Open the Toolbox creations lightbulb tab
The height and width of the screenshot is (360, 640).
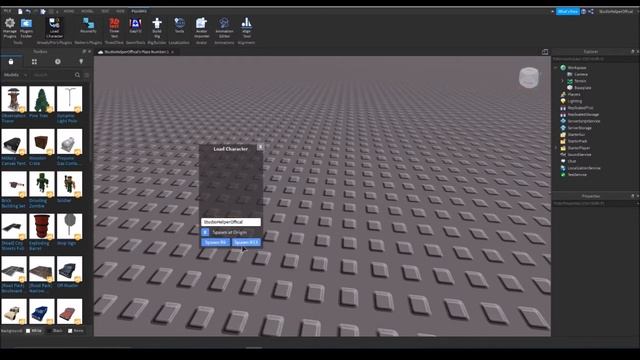pos(81,62)
